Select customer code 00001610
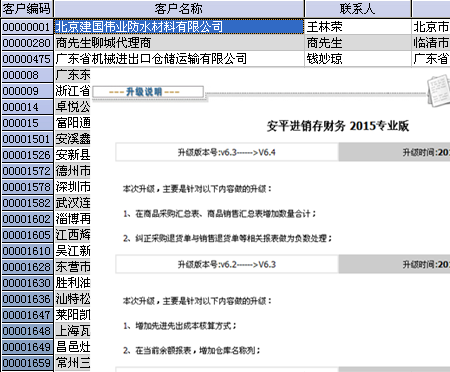 pos(27,251)
